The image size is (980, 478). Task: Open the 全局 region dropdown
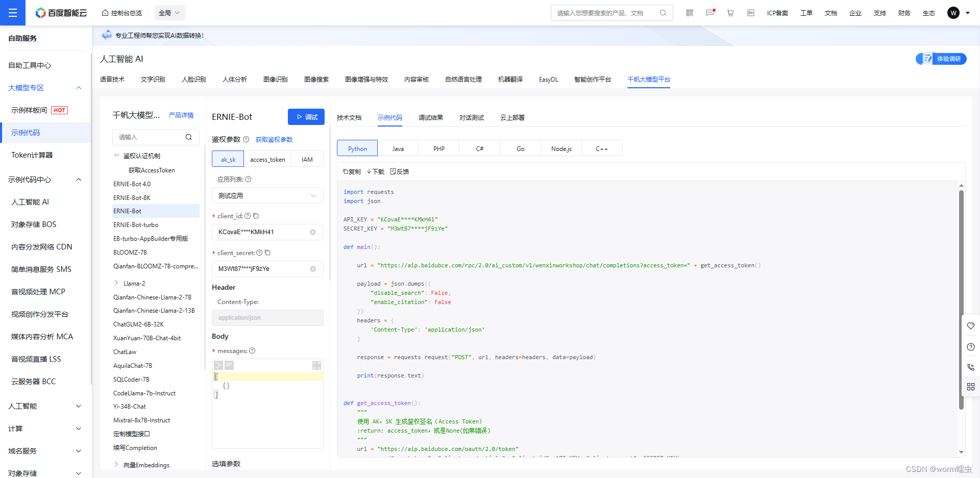click(x=169, y=13)
